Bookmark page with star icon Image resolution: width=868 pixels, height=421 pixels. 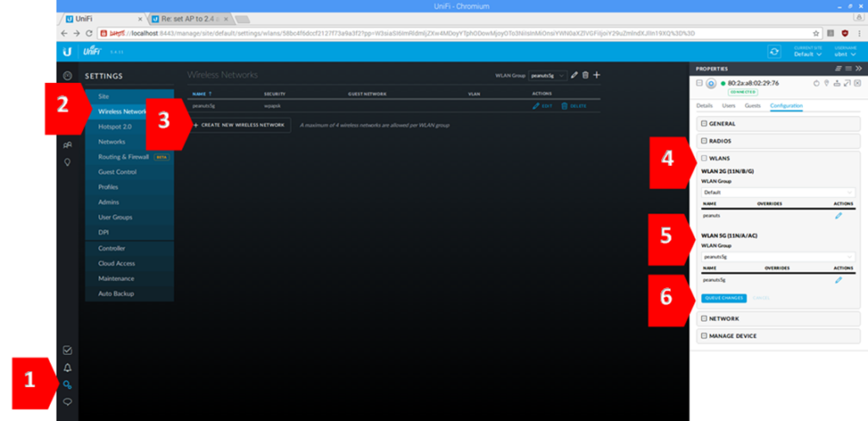(816, 33)
